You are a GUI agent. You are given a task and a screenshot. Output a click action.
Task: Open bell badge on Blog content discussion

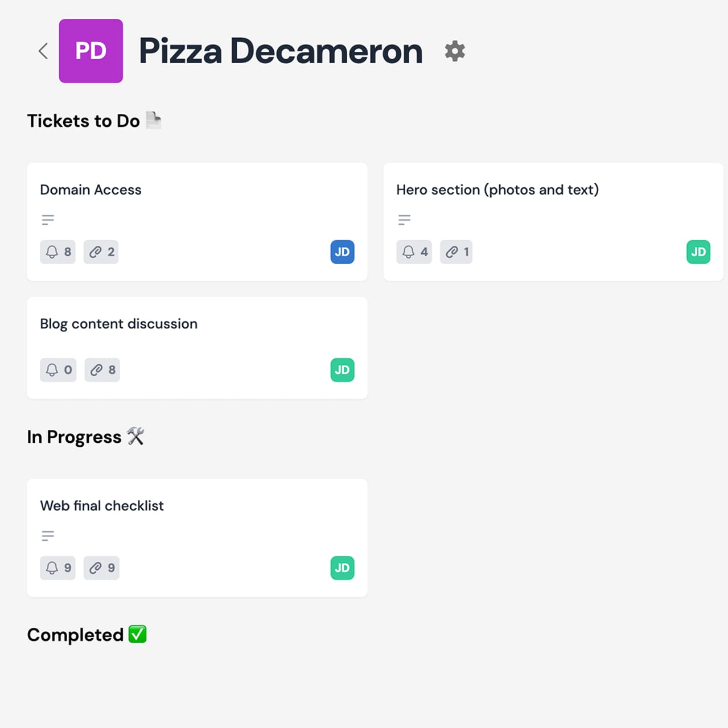point(58,370)
